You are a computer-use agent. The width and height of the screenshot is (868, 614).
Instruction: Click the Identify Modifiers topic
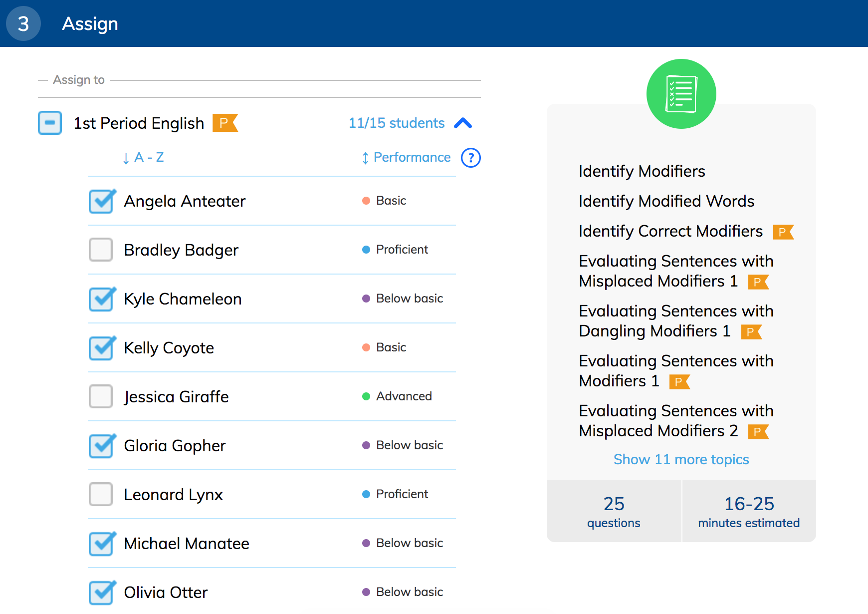[x=642, y=171]
